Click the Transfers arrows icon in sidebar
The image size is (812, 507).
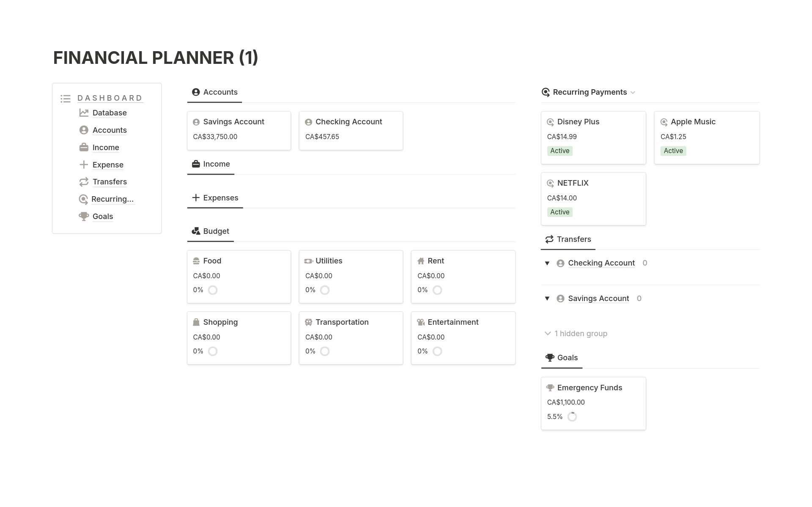pos(83,181)
